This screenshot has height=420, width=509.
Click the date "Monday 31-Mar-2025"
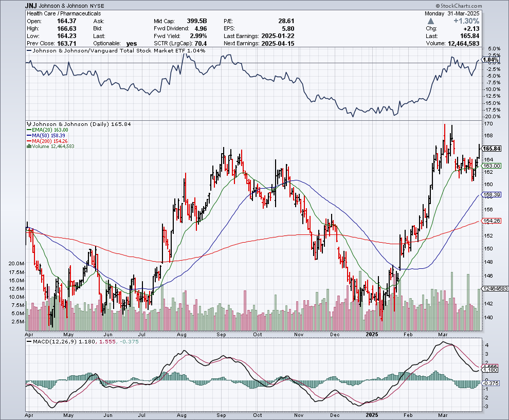(452, 14)
